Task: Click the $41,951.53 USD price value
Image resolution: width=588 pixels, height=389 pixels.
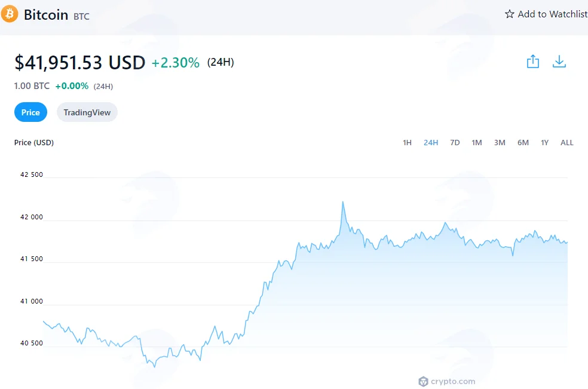Action: (x=80, y=62)
